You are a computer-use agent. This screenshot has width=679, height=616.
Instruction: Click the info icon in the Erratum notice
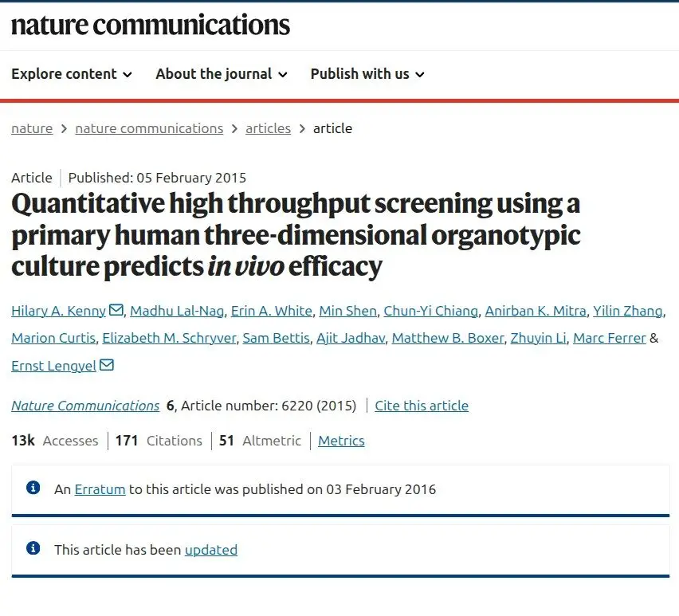33,488
